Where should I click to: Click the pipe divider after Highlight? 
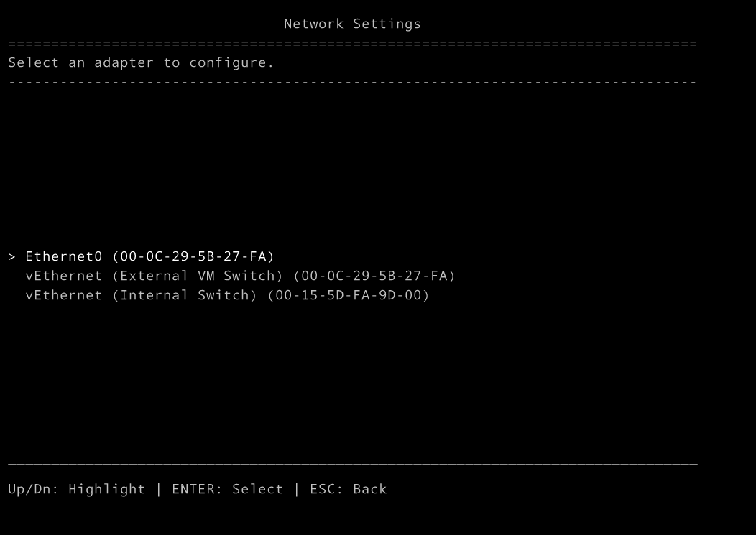159,489
